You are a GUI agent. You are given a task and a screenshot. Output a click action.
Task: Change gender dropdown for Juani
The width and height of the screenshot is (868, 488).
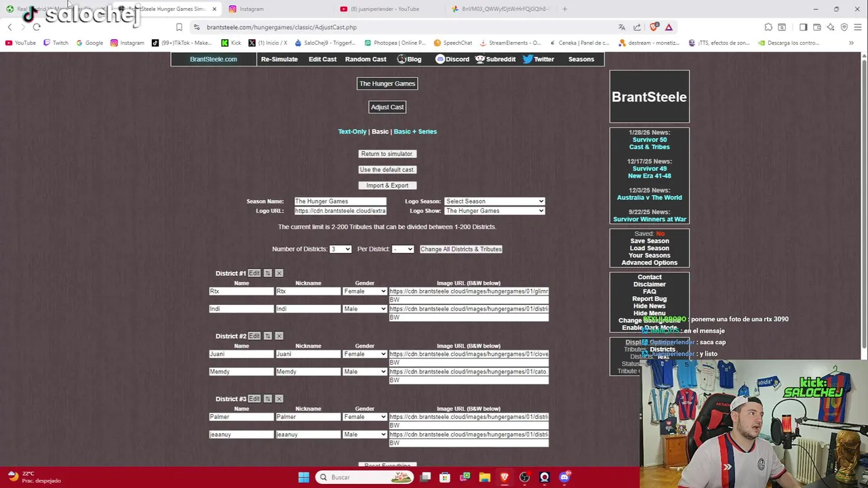tap(365, 354)
